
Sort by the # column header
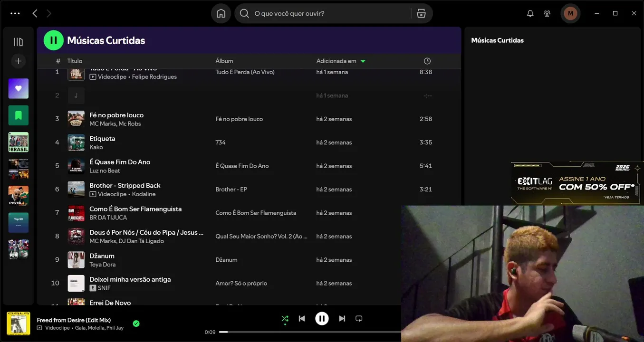click(x=58, y=61)
